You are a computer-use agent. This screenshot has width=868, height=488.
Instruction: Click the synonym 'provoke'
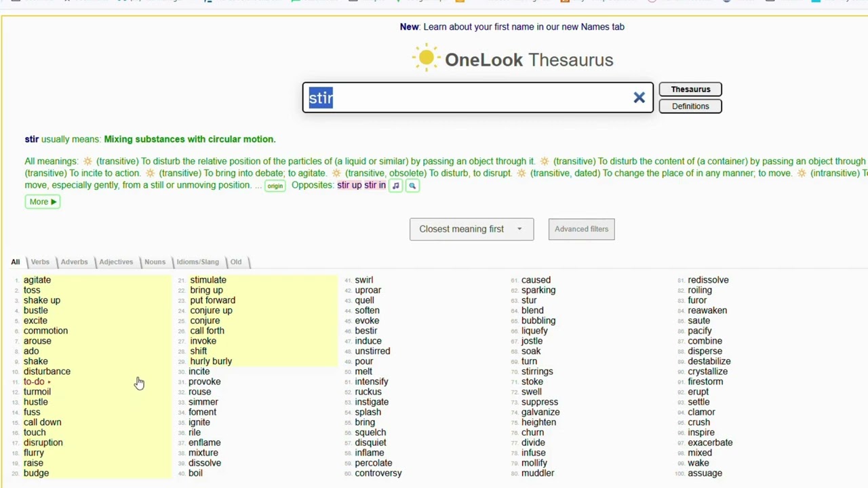205,382
